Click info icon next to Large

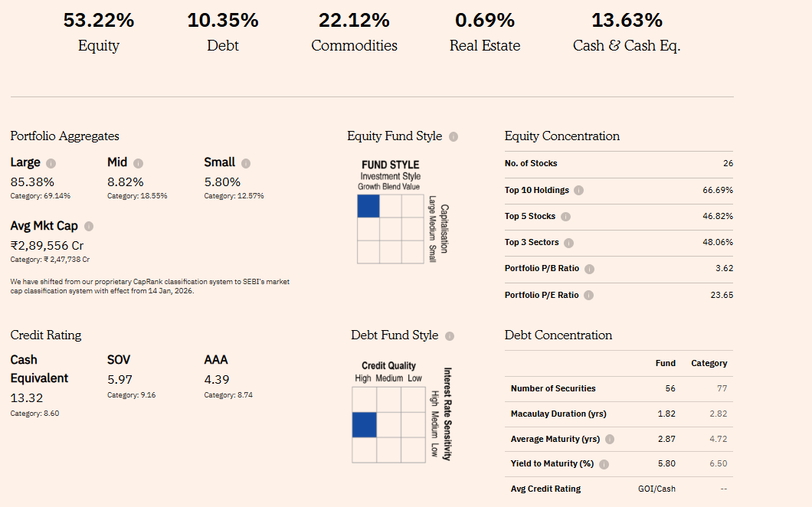(x=51, y=163)
